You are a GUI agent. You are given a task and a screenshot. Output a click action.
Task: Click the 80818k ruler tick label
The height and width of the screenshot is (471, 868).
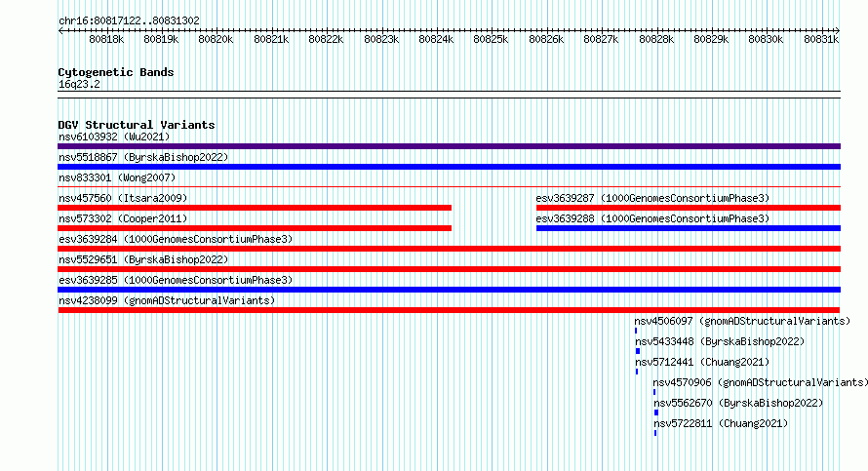coord(106,39)
